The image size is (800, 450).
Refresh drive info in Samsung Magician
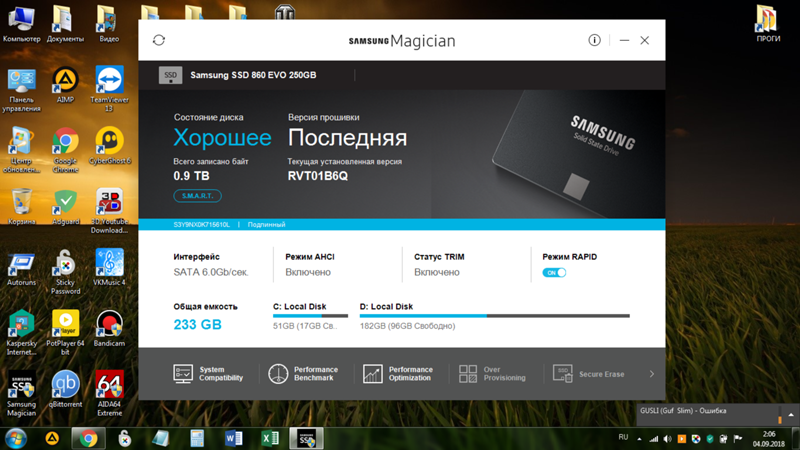point(159,40)
